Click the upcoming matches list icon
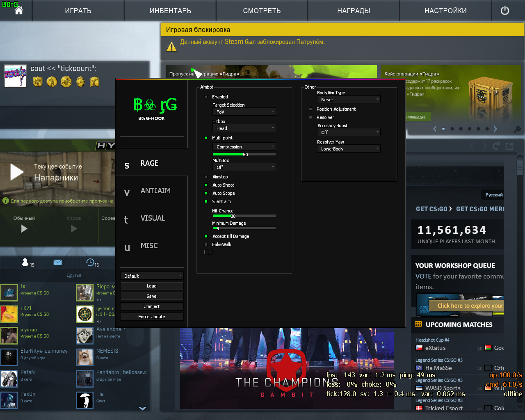Screen dimensions: 525x420 tap(418, 324)
